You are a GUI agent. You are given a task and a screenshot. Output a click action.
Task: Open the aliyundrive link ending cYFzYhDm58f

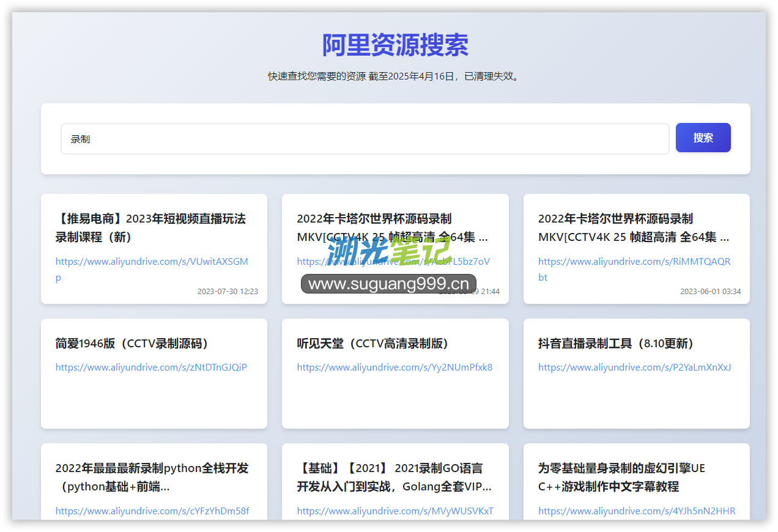[152, 511]
